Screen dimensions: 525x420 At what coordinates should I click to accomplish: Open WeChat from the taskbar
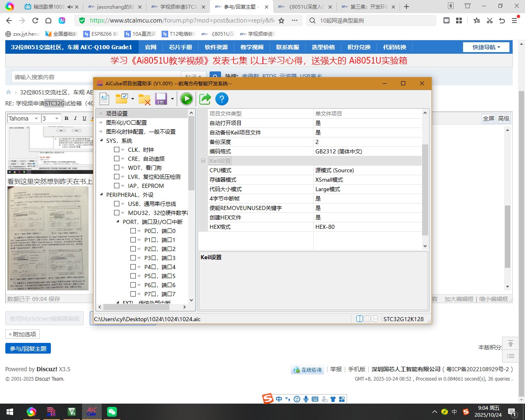(112, 412)
